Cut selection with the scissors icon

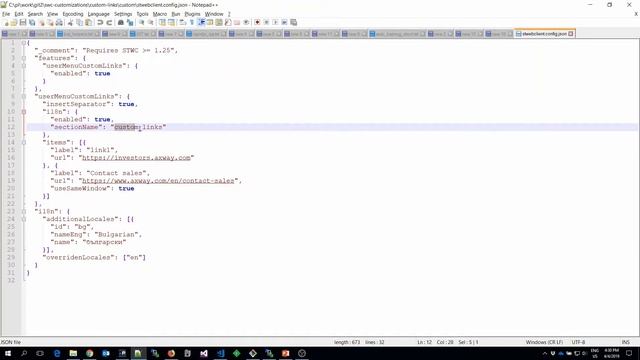coord(70,22)
